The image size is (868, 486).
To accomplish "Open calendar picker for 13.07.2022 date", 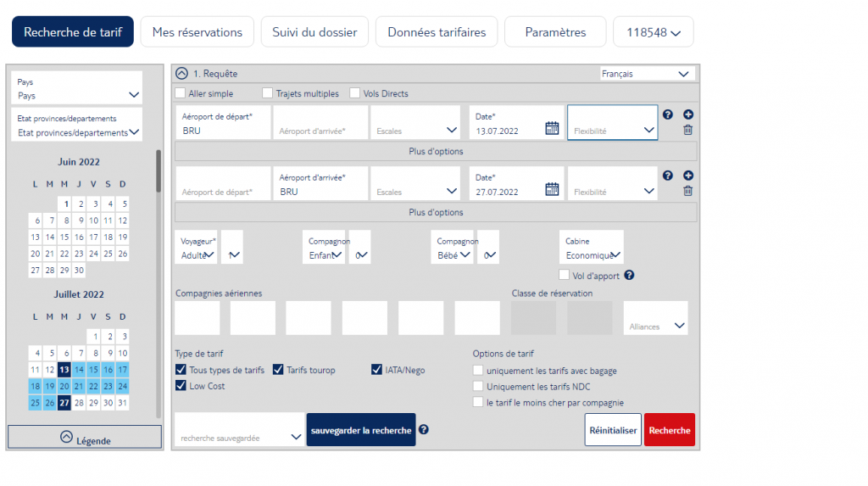I will pos(552,129).
